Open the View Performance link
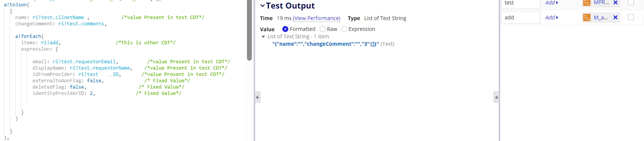 (x=317, y=18)
